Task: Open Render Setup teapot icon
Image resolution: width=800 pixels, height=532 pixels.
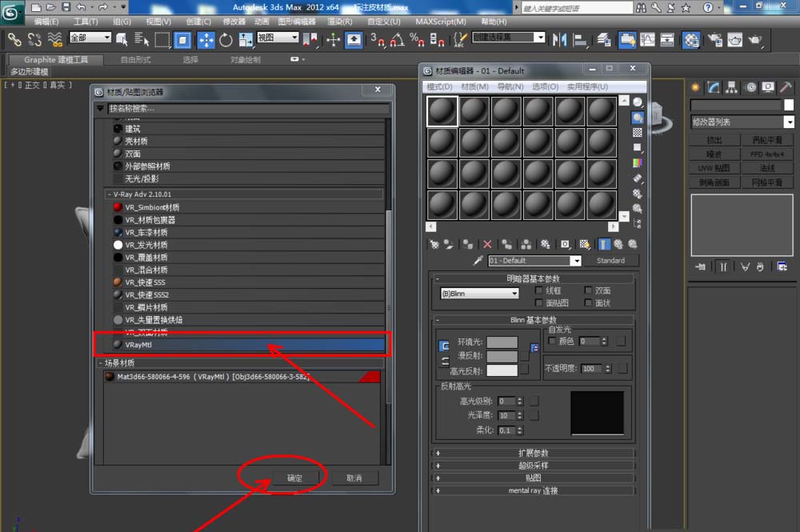Action: pos(714,40)
